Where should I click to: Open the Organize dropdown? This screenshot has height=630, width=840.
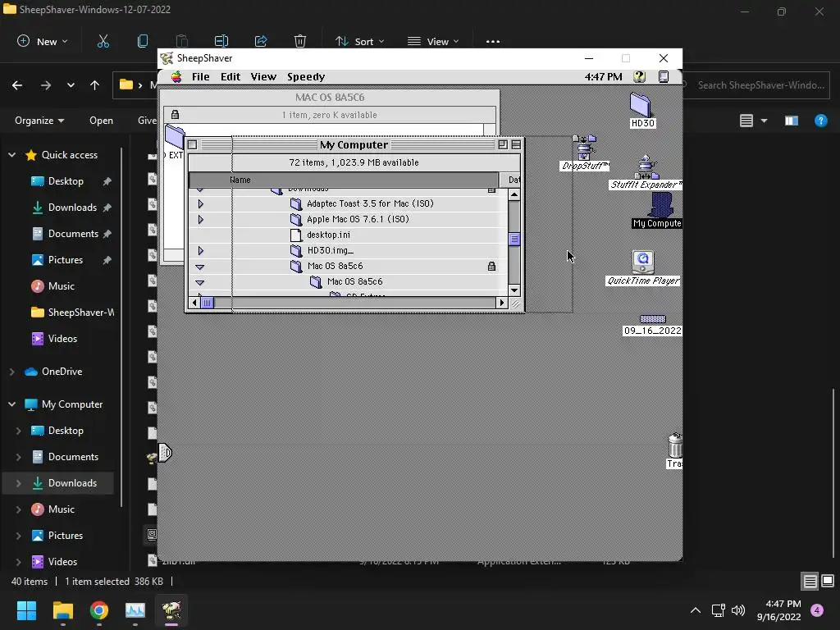(39, 121)
